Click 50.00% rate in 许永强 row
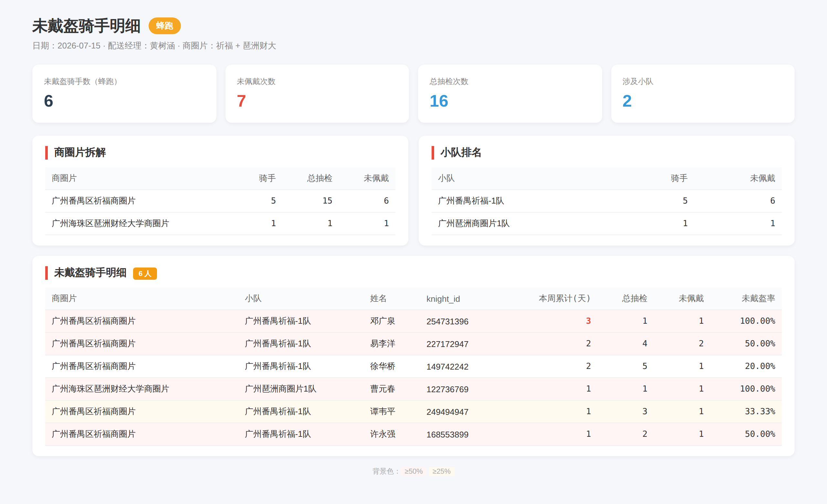 [x=760, y=434]
